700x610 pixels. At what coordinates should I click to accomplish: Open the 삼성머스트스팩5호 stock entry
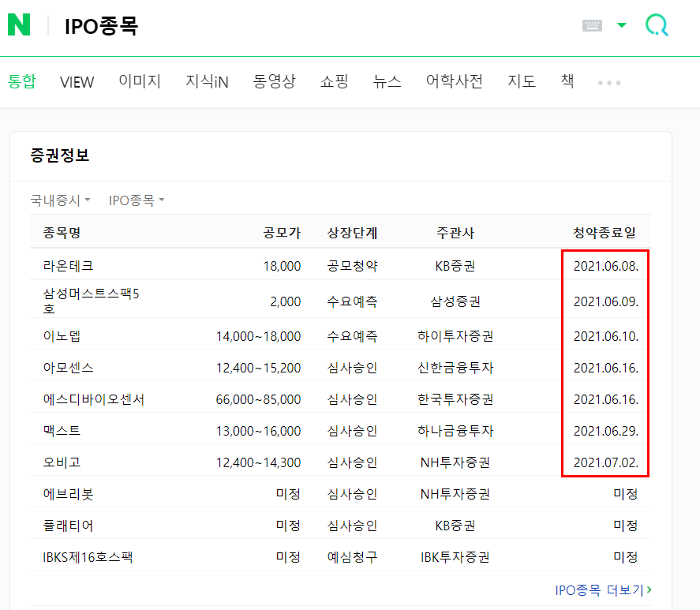pos(91,301)
